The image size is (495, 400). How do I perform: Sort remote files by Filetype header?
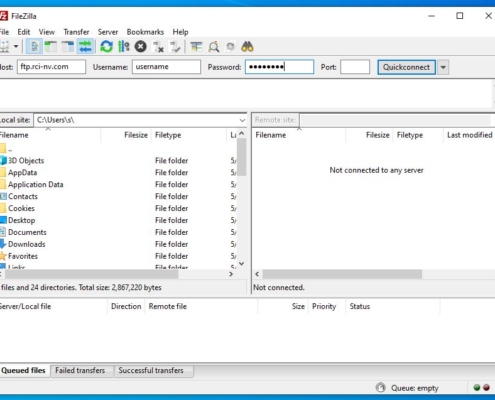tap(419, 135)
